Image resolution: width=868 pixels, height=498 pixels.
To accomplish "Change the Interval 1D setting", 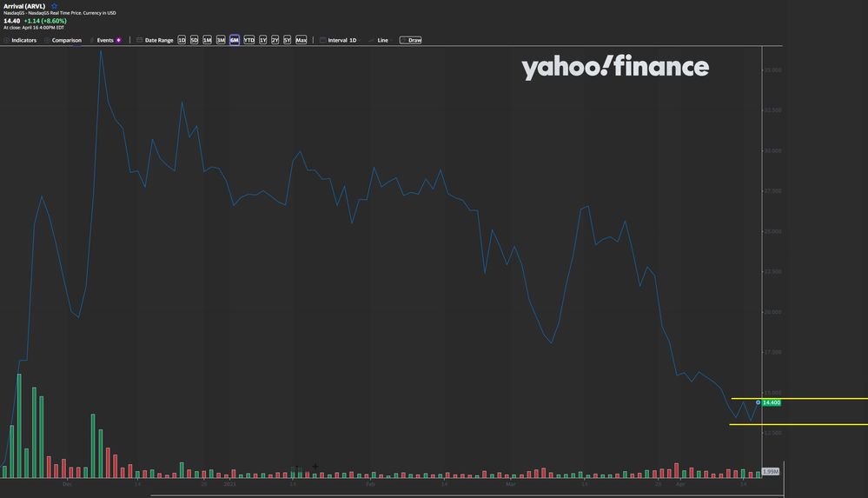I will tap(342, 40).
